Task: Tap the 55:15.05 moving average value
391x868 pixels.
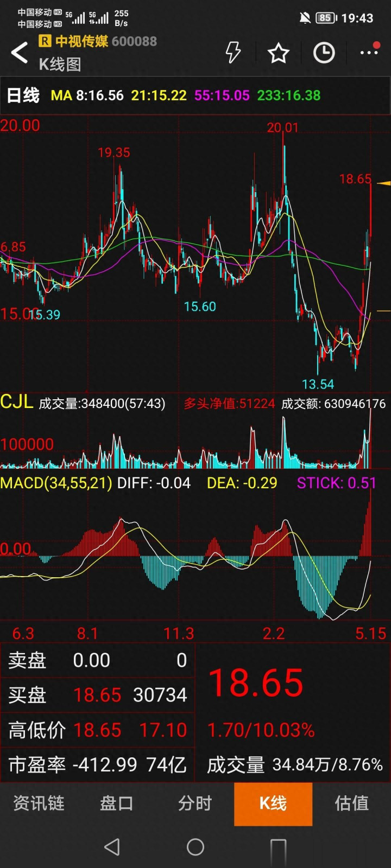Action: coord(222,95)
